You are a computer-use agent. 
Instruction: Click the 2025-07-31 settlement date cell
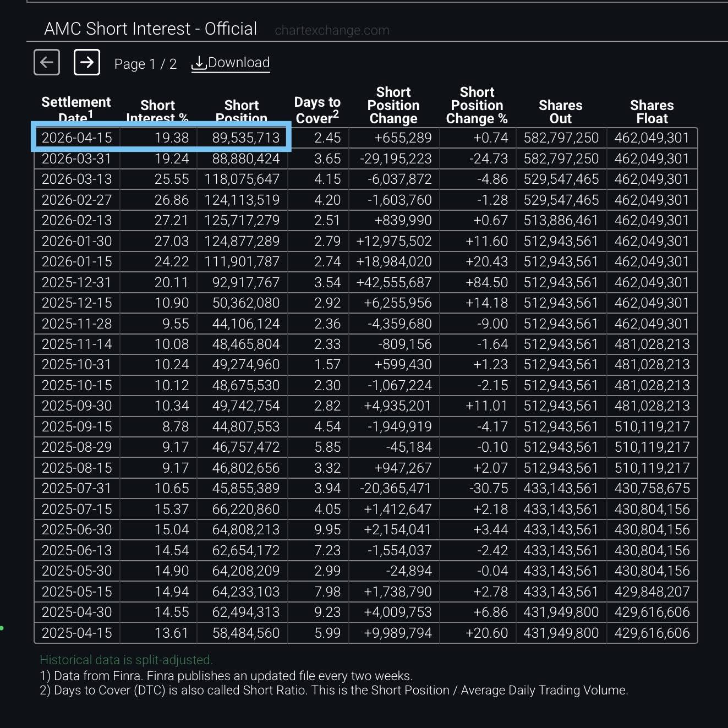pos(77,488)
